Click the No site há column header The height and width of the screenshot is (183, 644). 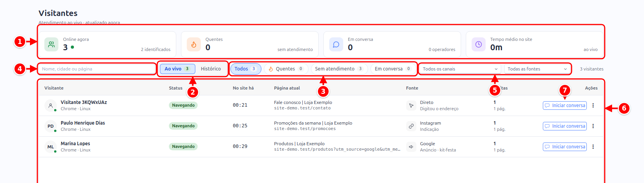(x=243, y=88)
